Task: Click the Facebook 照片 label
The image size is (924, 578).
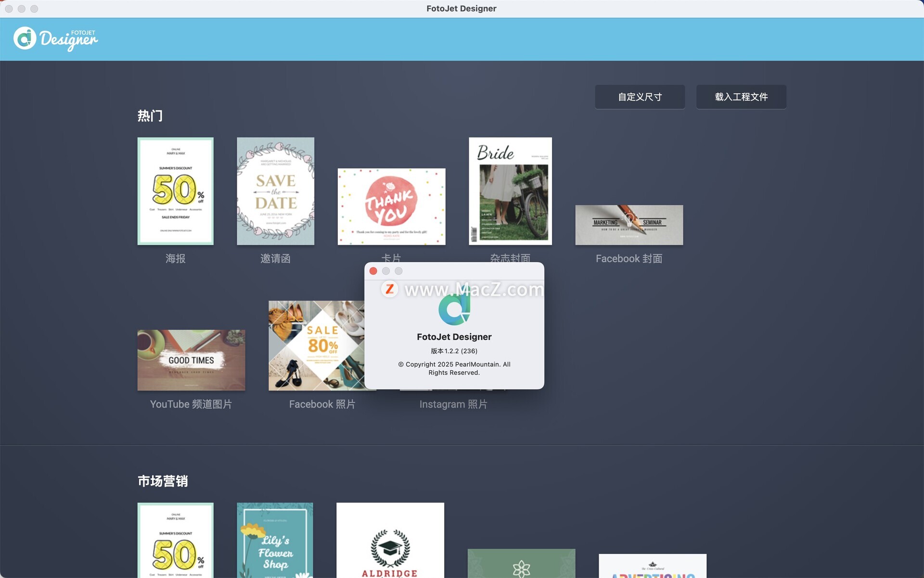Action: coord(322,404)
